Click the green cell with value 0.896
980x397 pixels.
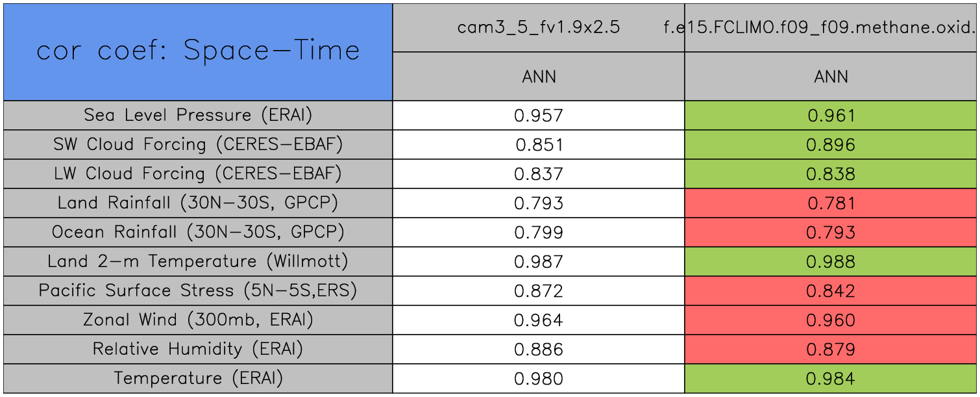pos(831,145)
